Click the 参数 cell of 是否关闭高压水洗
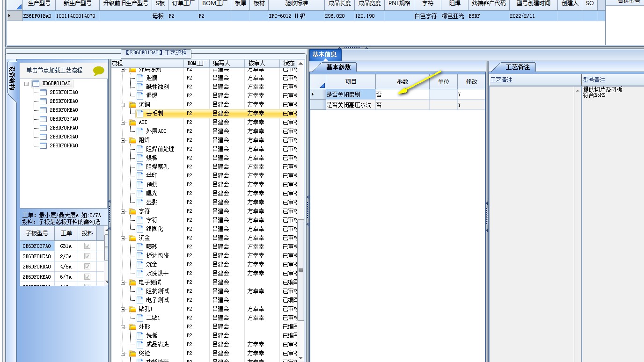This screenshot has height=362, width=644. point(402,105)
